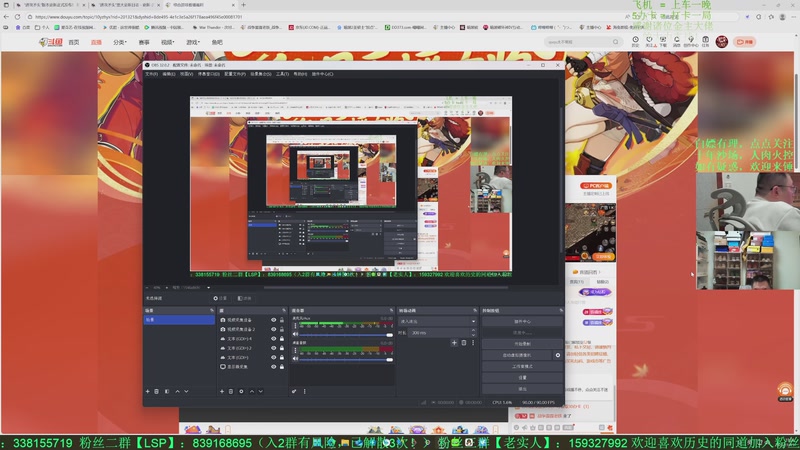Open the 视频 dropdown on Douyu nav
The height and width of the screenshot is (450, 800).
[x=167, y=42]
